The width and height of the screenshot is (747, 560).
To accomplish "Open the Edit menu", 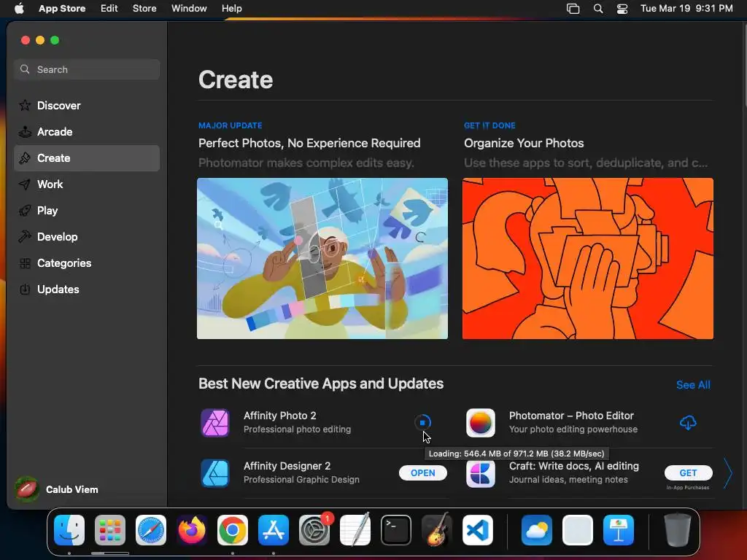I will 109,9.
